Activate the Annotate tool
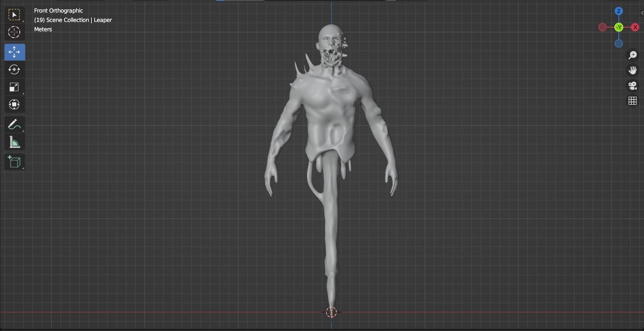Image resolution: width=644 pixels, height=331 pixels. (x=14, y=124)
